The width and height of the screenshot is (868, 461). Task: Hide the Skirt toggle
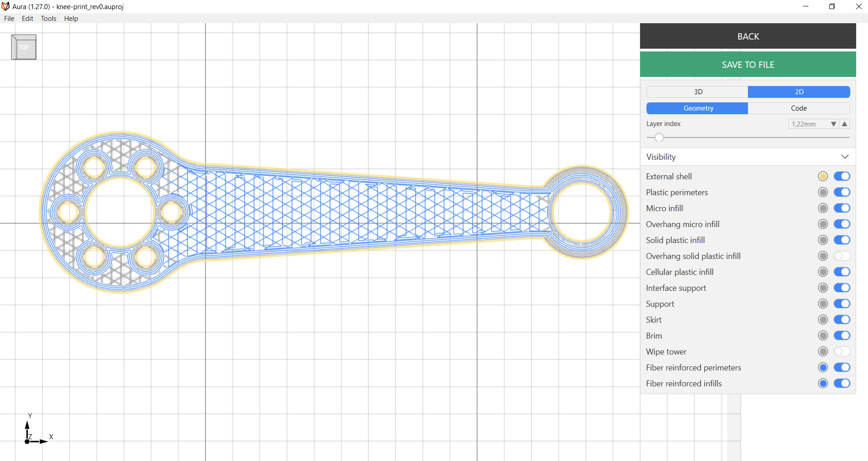coord(842,319)
